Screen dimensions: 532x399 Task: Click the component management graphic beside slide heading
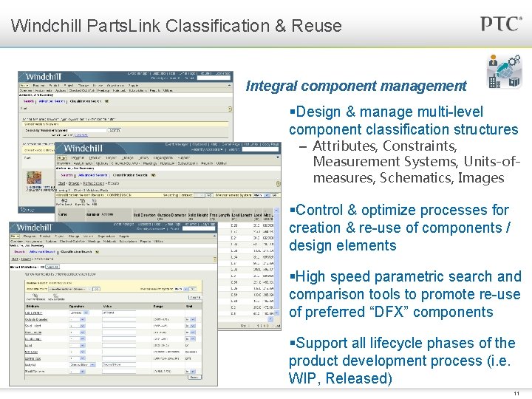(504, 72)
